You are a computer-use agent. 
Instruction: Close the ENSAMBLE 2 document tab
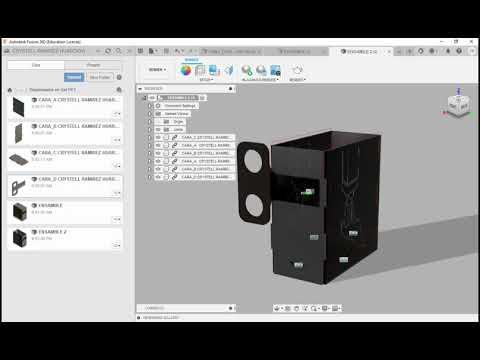(x=389, y=52)
